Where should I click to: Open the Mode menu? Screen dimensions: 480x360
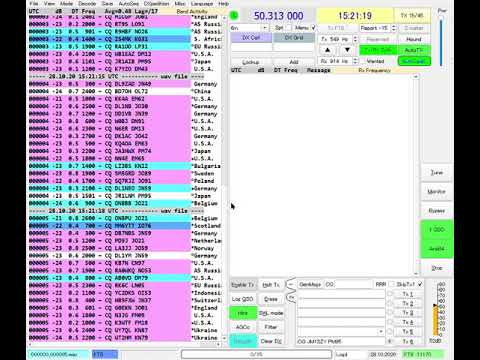[x=66, y=4]
